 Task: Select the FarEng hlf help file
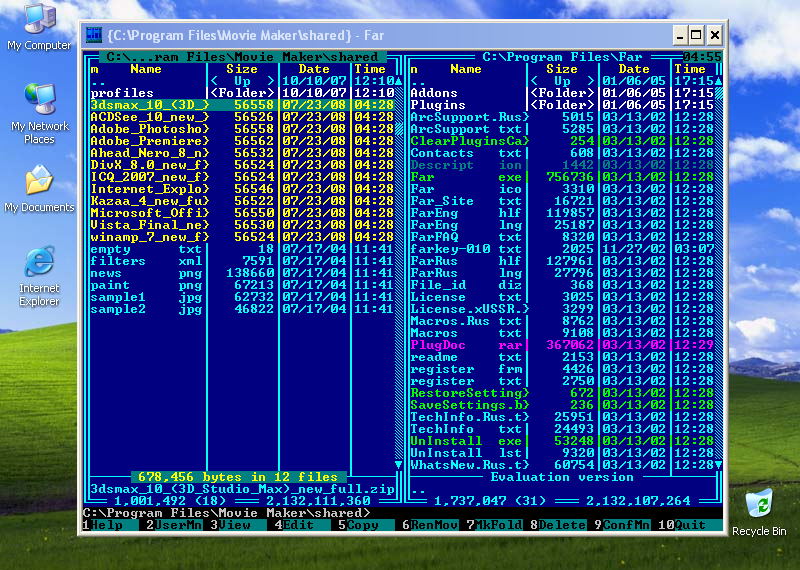pos(562,213)
